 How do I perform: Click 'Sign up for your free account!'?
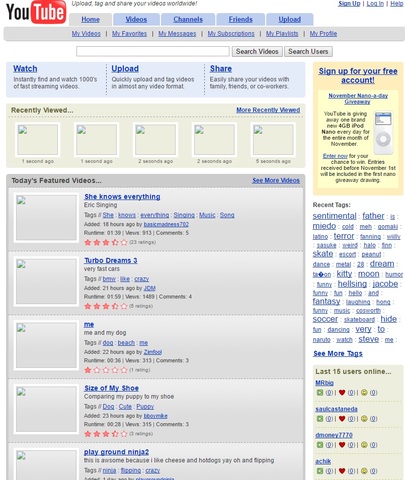click(358, 76)
